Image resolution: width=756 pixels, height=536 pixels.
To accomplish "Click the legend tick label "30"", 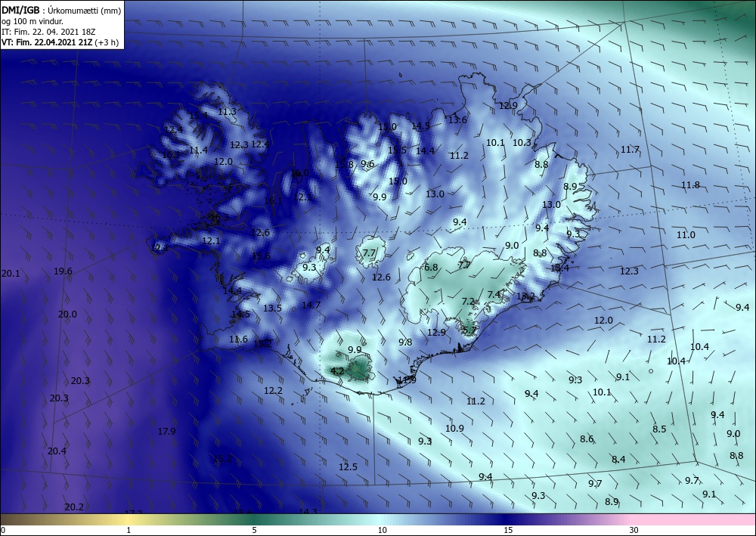I will pyautogui.click(x=634, y=530).
